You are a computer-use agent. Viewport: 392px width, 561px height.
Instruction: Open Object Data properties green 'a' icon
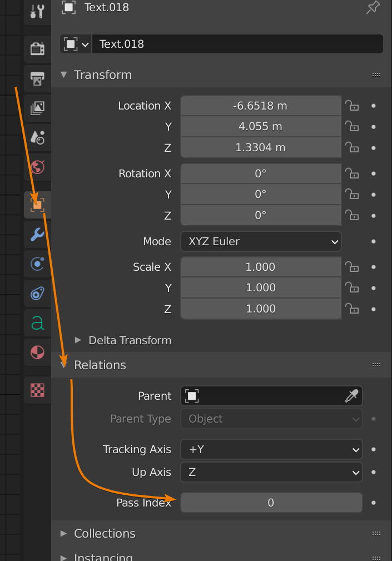pos(37,322)
